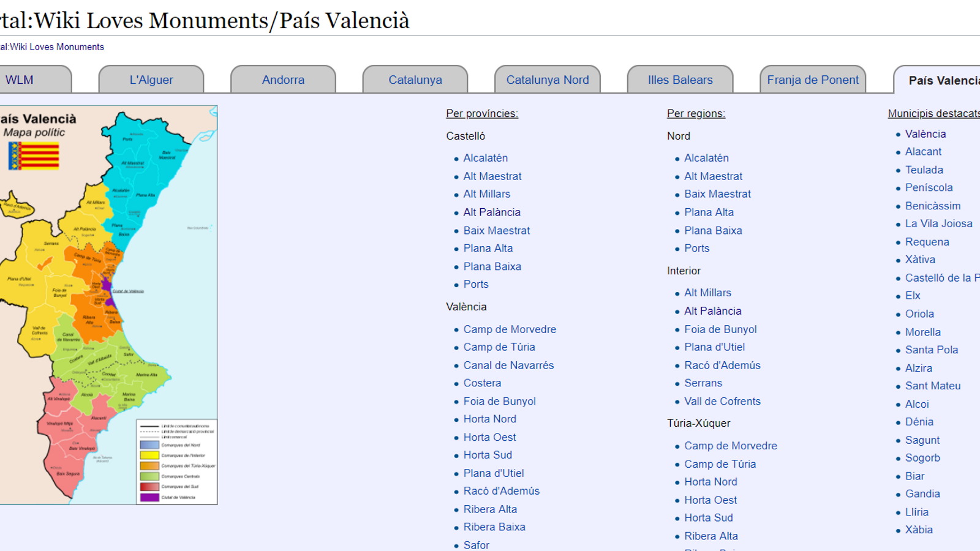Select the Franja de Ponent tab
This screenshot has width=980, height=551.
(813, 80)
